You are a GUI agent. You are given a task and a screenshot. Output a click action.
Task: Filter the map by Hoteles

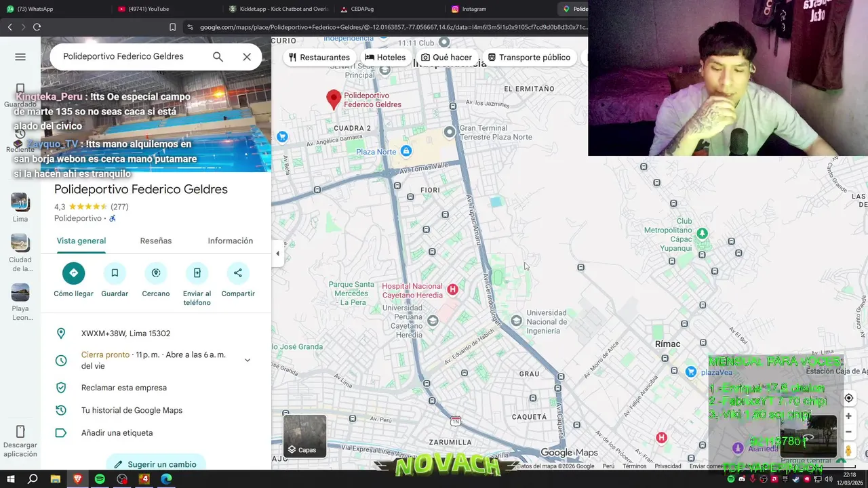point(385,57)
